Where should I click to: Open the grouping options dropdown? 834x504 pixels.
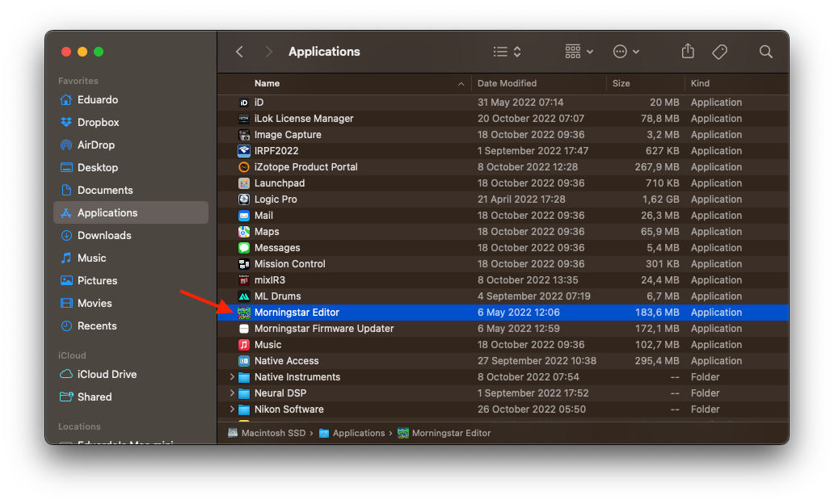click(579, 52)
